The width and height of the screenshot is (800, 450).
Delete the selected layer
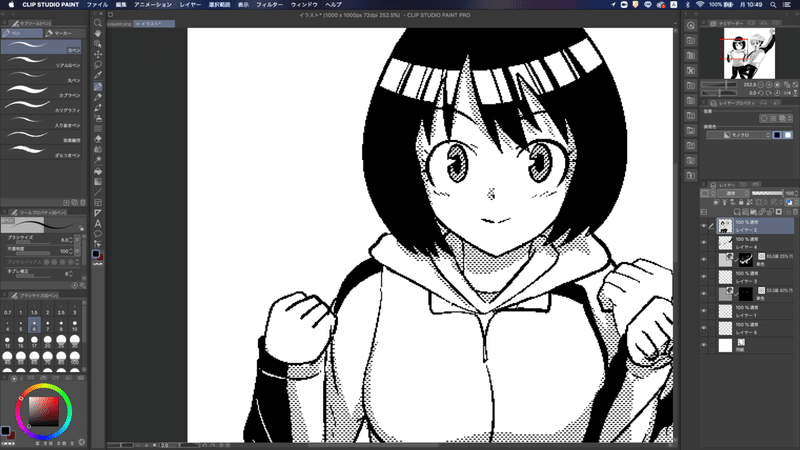pos(795,212)
